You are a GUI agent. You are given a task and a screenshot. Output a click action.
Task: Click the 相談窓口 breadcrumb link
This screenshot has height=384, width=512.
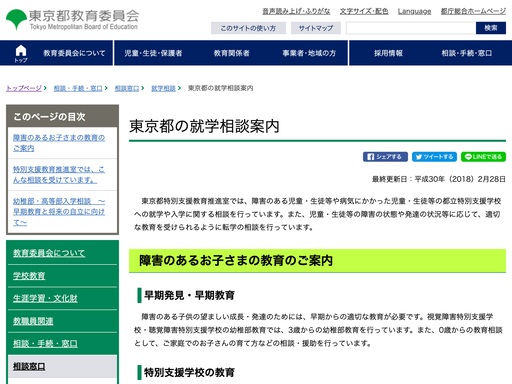(127, 88)
